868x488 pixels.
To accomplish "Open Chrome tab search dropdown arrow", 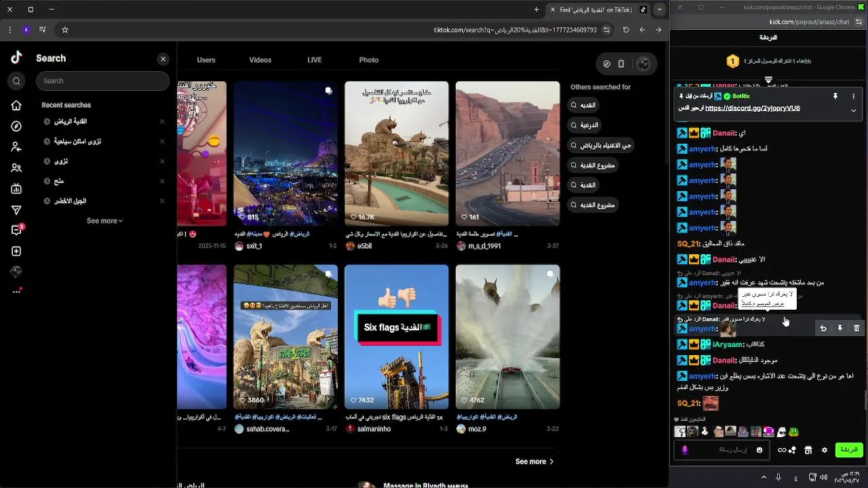I will pos(659,9).
